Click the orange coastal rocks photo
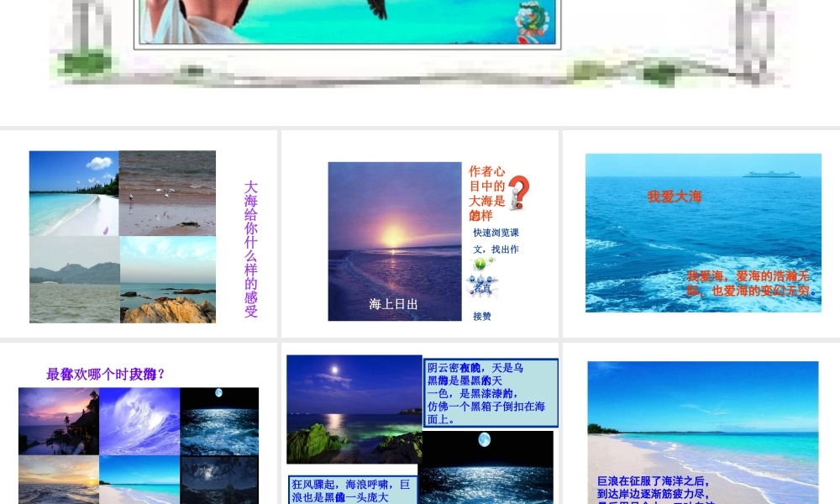Image resolution: width=840 pixels, height=504 pixels. tap(168, 279)
